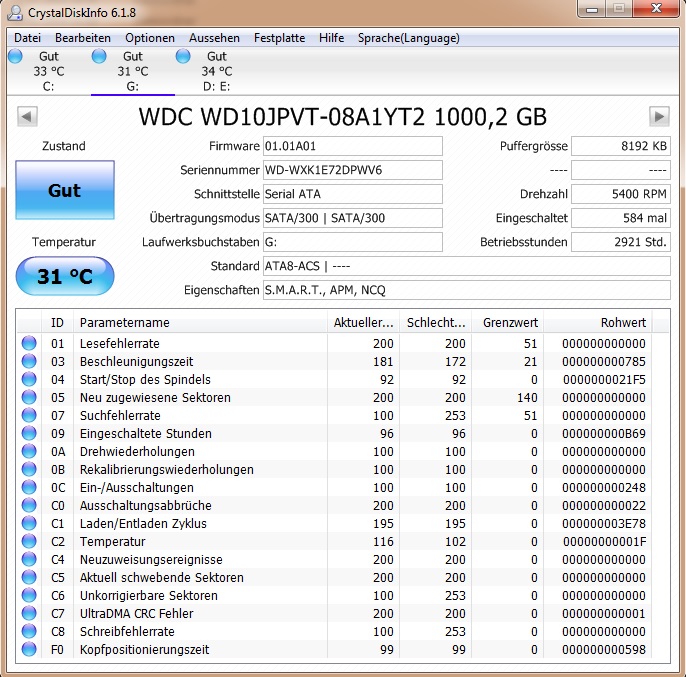Click the Standard field ATA8-ACS
Image resolution: width=686 pixels, height=677 pixels.
(467, 266)
